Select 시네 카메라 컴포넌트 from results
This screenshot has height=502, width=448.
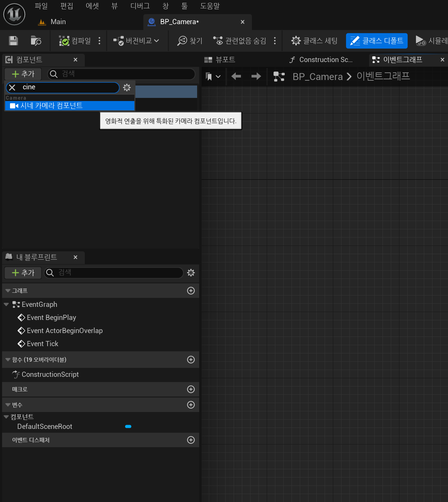(70, 106)
